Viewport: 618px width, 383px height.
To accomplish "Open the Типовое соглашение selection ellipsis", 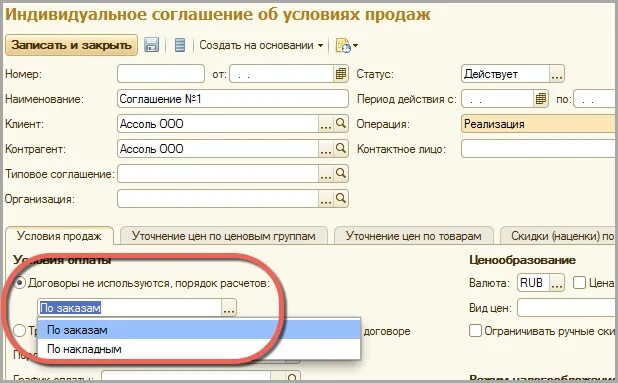I will pyautogui.click(x=326, y=174).
